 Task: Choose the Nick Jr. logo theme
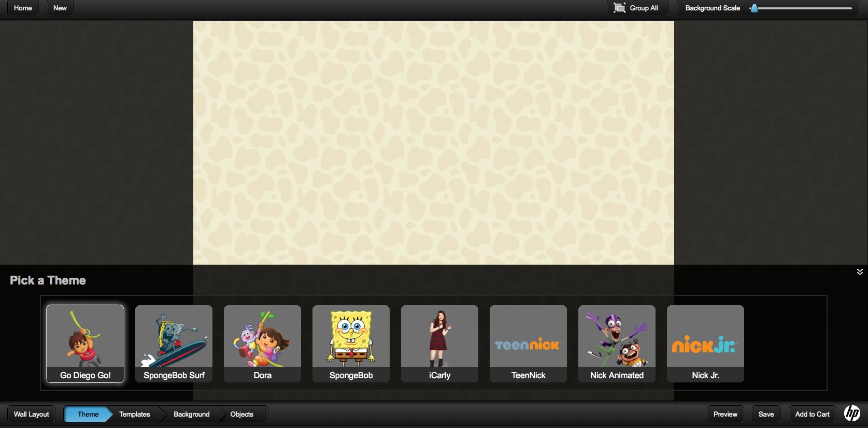click(x=705, y=343)
